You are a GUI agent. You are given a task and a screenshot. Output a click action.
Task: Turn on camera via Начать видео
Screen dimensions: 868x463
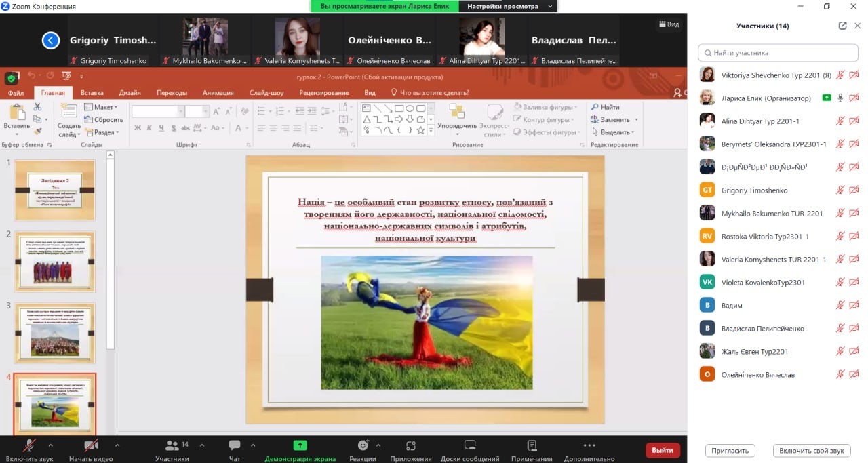click(91, 445)
